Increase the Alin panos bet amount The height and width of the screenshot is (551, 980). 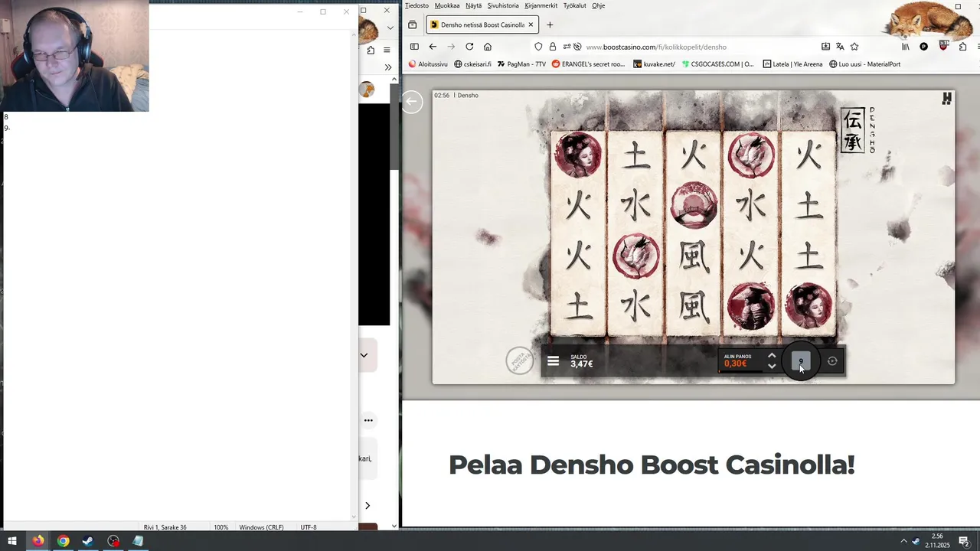point(772,355)
